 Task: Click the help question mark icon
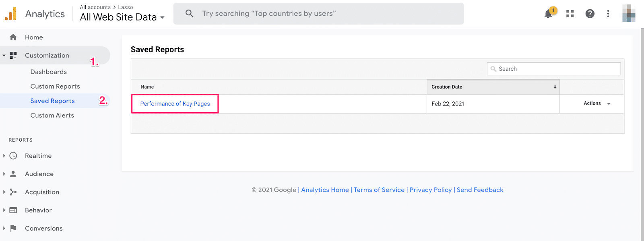coord(590,14)
